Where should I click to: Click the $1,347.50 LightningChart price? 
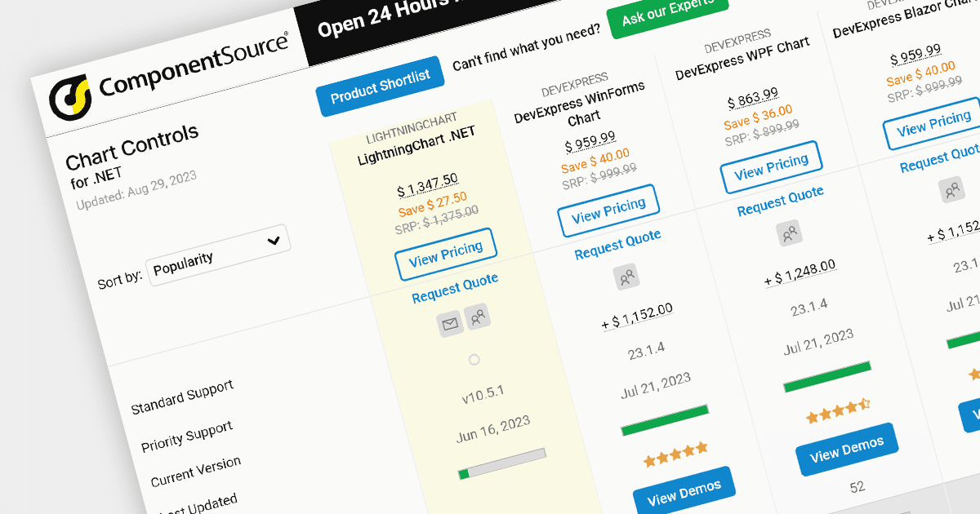427,186
